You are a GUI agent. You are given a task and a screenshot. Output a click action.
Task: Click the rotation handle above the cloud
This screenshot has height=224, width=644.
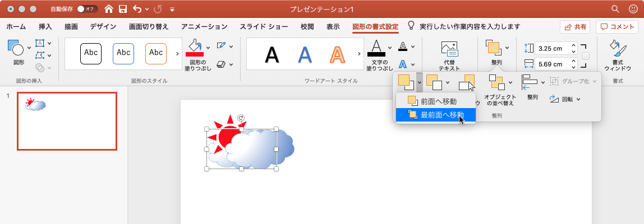point(241,118)
